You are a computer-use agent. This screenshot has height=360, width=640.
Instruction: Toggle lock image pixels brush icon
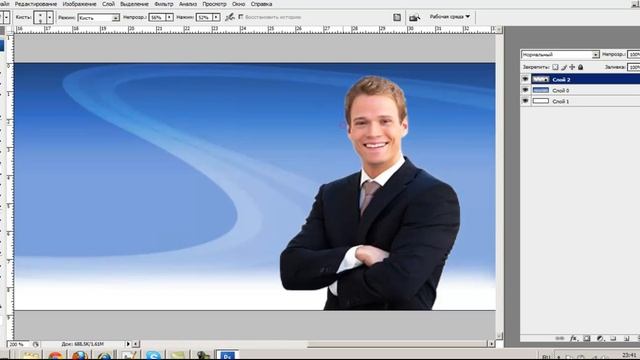(564, 67)
